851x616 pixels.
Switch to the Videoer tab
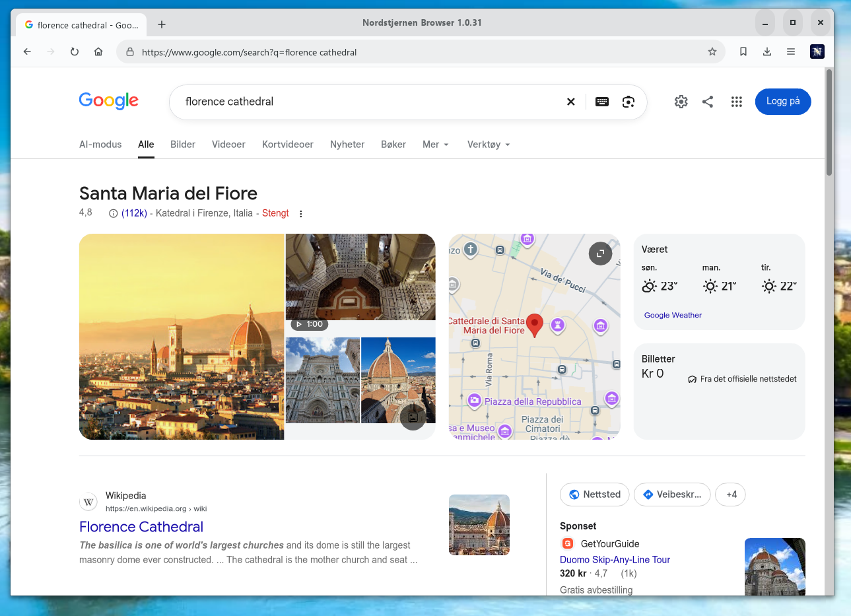click(228, 145)
